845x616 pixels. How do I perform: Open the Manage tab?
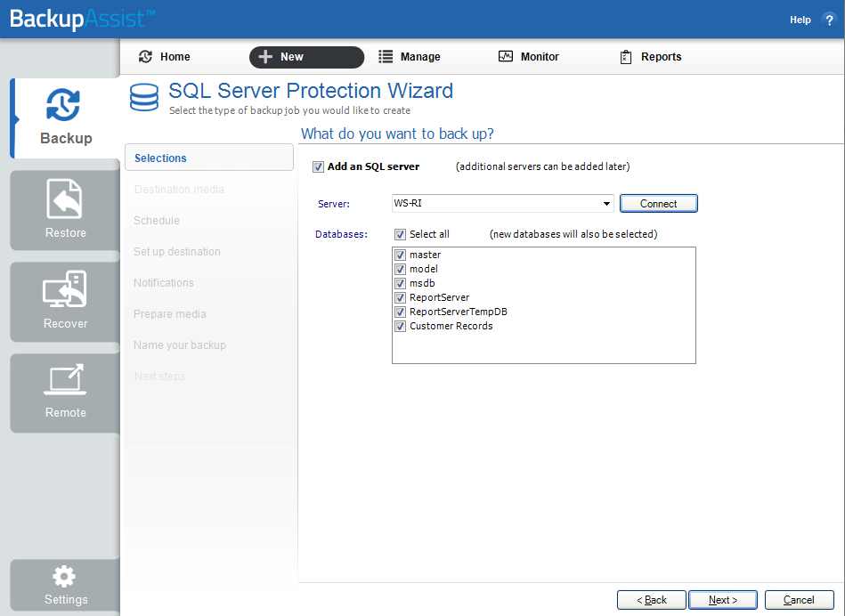410,57
